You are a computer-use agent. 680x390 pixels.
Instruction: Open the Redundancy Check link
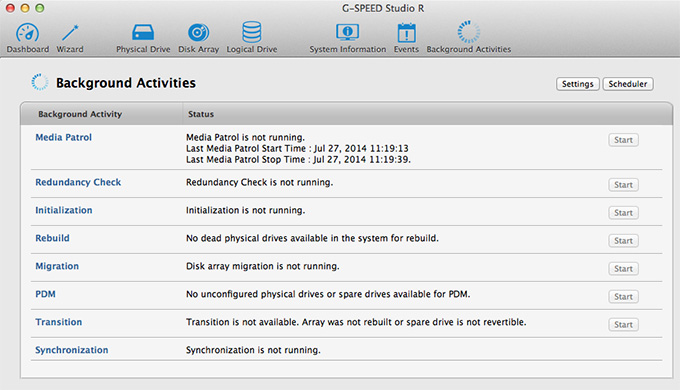tap(78, 182)
